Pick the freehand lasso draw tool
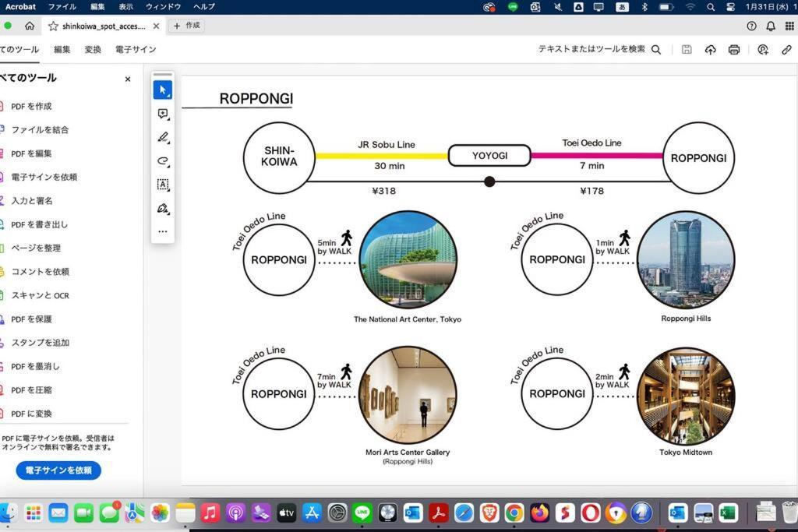This screenshot has height=532, width=798. (x=162, y=161)
